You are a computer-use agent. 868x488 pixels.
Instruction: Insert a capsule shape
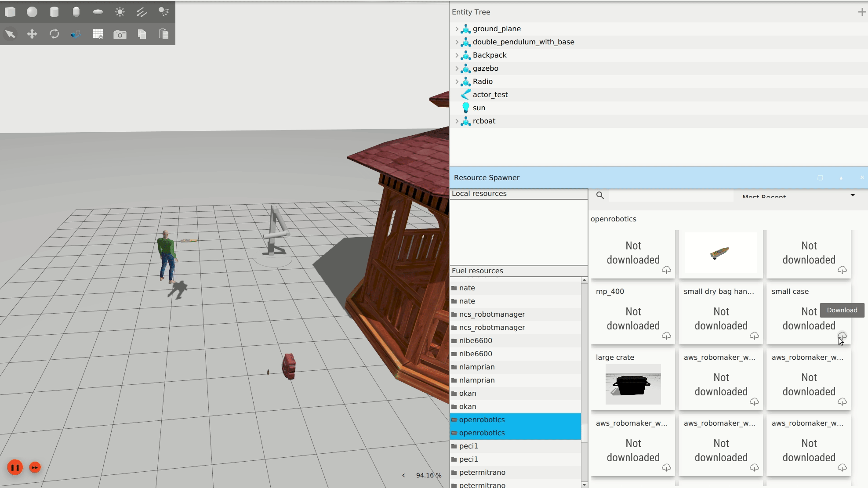[76, 12]
